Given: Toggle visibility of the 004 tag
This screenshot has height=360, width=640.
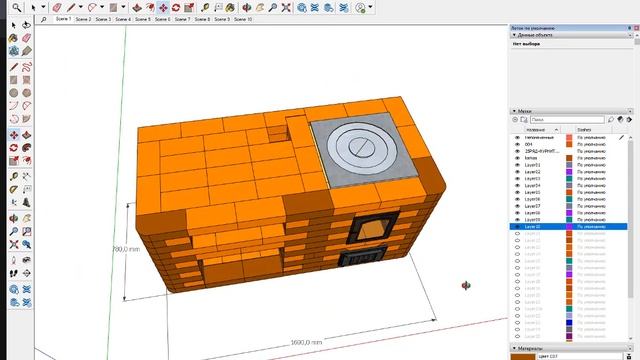Looking at the screenshot, I should tap(518, 144).
